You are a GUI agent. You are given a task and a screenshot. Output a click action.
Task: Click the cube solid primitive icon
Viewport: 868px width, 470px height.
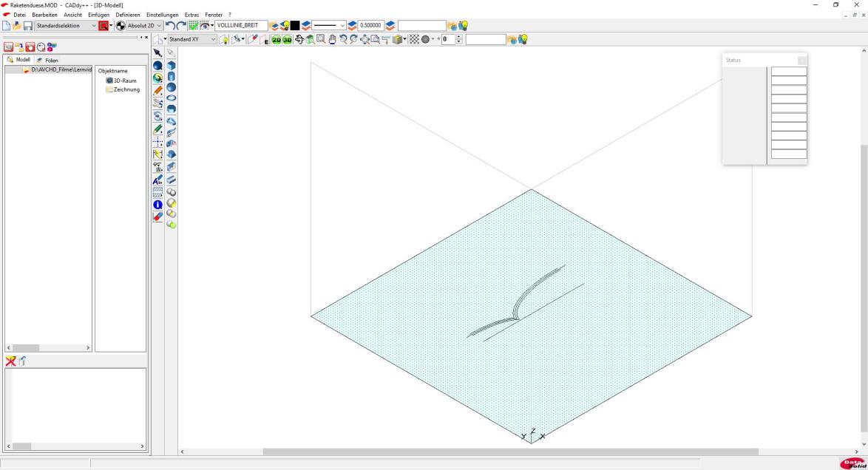click(x=171, y=66)
